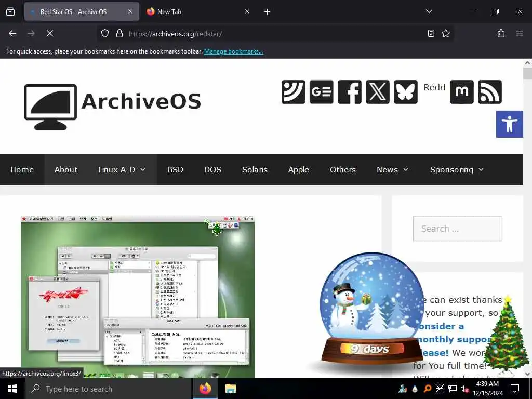
Task: Click the Christmas tree decoration widget
Action: pyautogui.click(x=506, y=335)
